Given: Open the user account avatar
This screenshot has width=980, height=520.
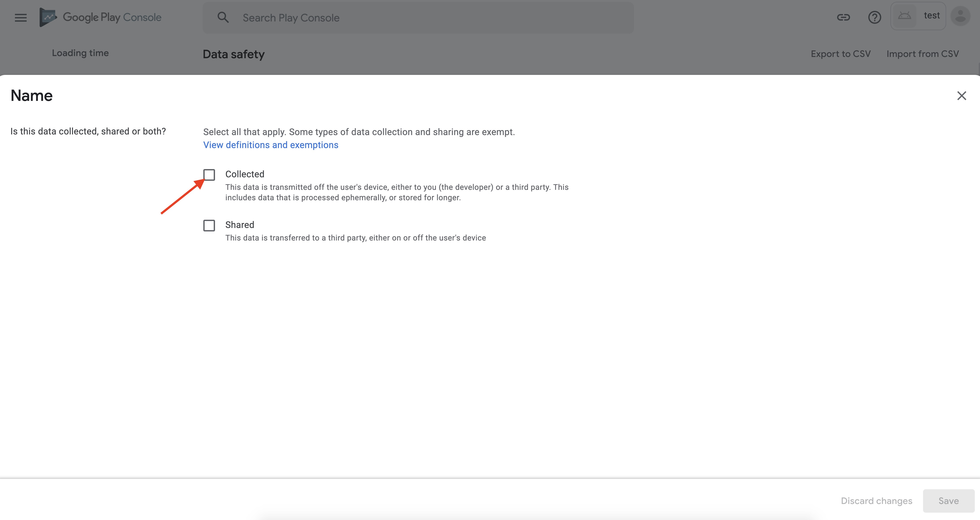Looking at the screenshot, I should point(960,16).
